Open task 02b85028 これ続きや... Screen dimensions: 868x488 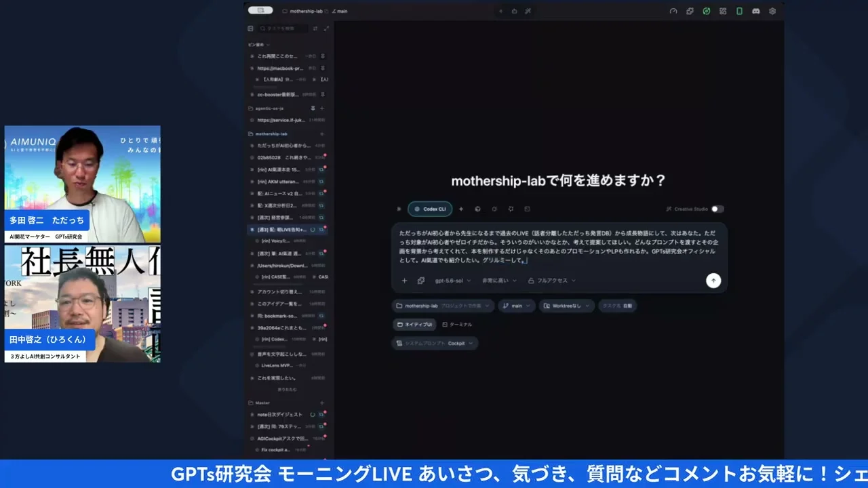click(x=288, y=157)
